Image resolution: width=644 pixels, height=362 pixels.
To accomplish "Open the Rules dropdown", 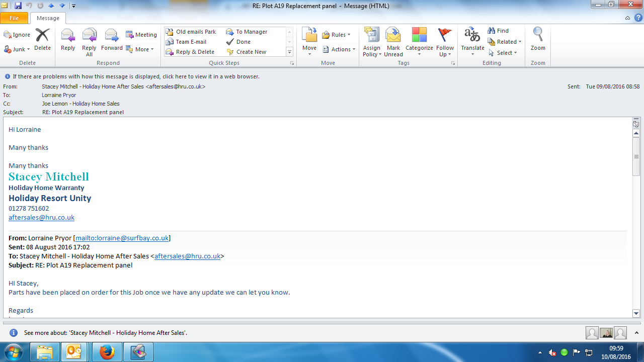I will [x=337, y=35].
